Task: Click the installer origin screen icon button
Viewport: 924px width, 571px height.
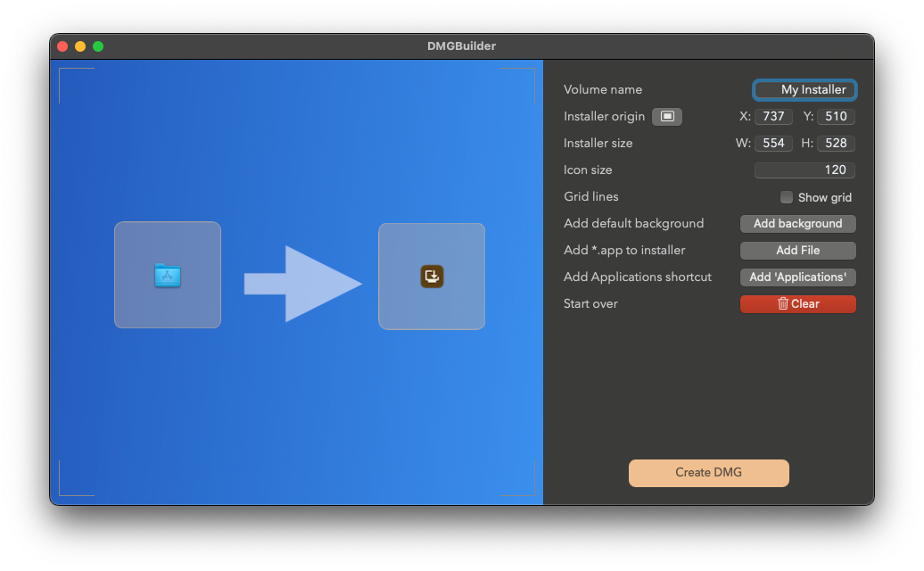Action: (x=667, y=117)
